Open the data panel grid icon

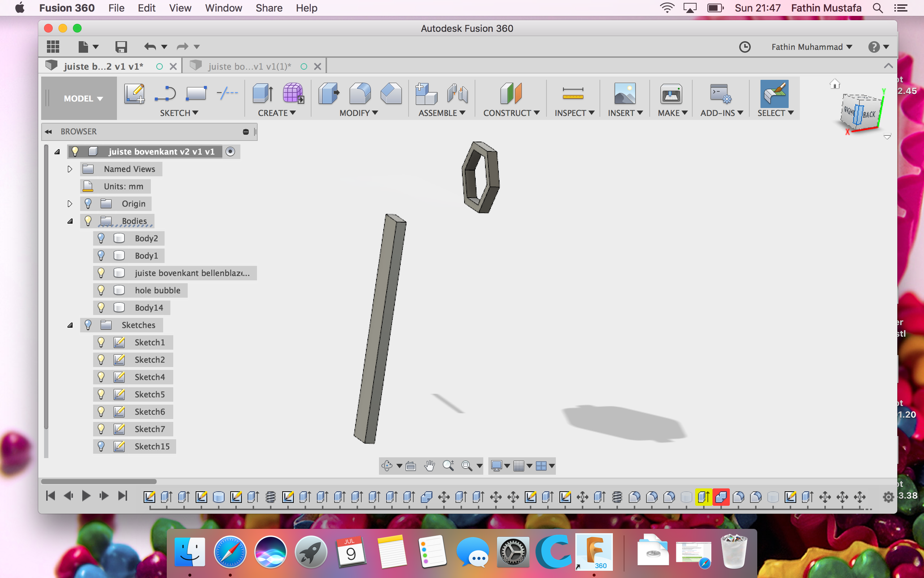coord(53,47)
